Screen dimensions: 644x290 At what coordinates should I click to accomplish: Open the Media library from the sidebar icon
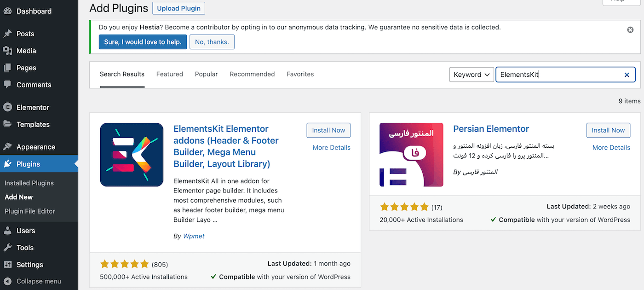pyautogui.click(x=8, y=51)
